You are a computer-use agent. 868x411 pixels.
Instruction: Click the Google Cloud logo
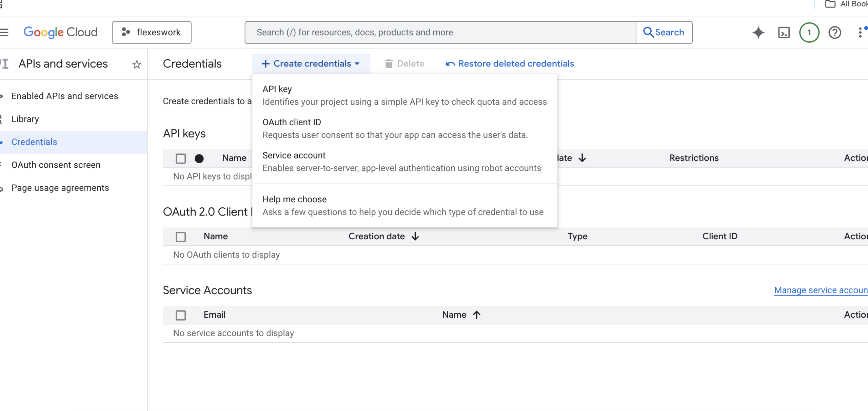click(60, 33)
